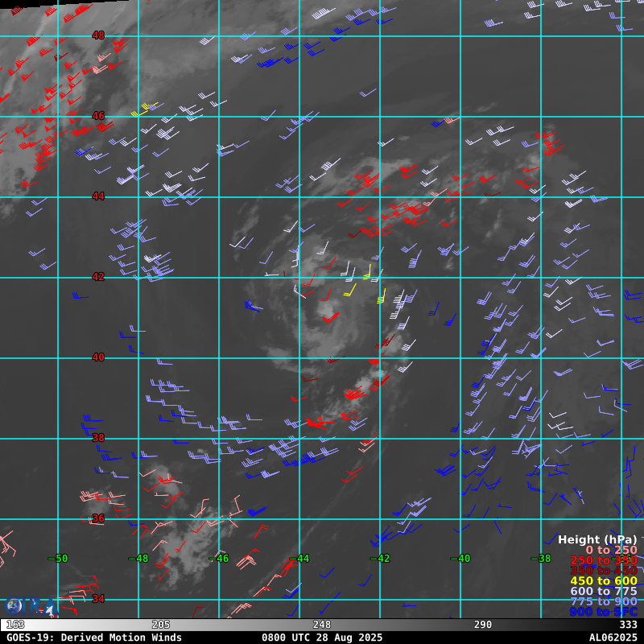
Task: Click the latitude label 48
Action: 98,35
